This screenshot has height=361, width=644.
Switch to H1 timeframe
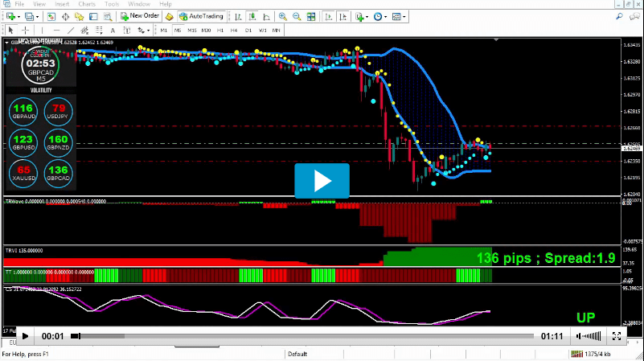click(x=220, y=30)
